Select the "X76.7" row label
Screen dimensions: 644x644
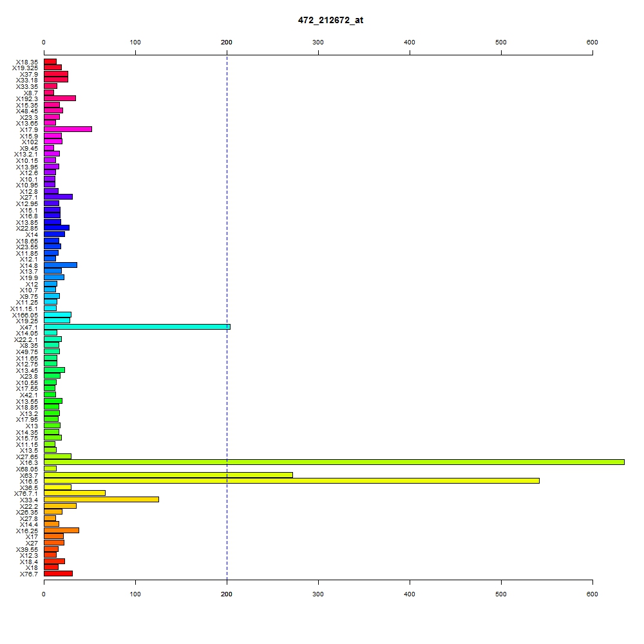(29, 574)
